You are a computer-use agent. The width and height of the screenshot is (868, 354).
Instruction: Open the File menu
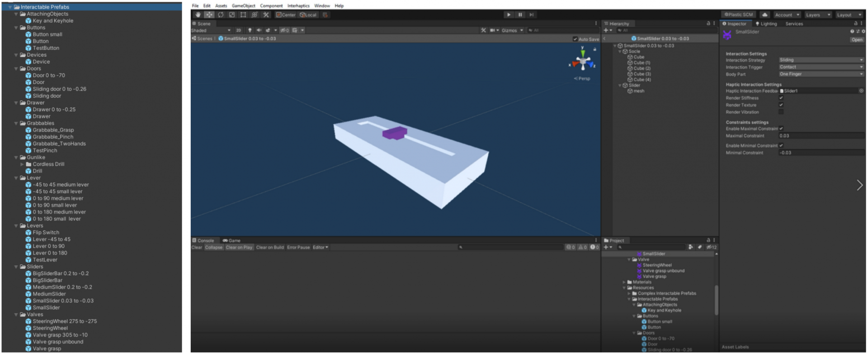coord(195,6)
